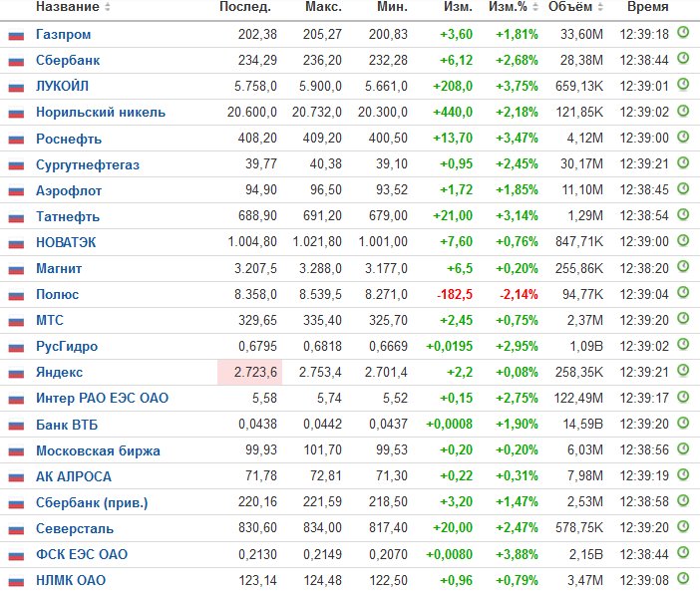Sort table by Изм.% column arrows

point(535,7)
